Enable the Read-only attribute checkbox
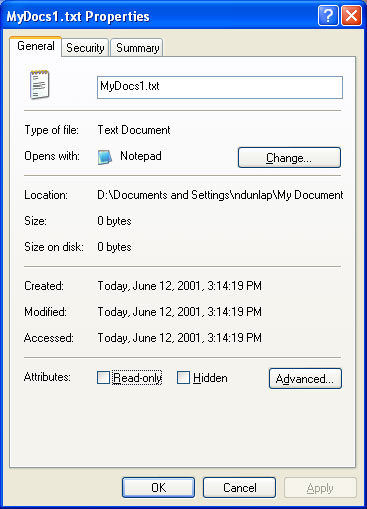The image size is (367, 509). click(103, 378)
